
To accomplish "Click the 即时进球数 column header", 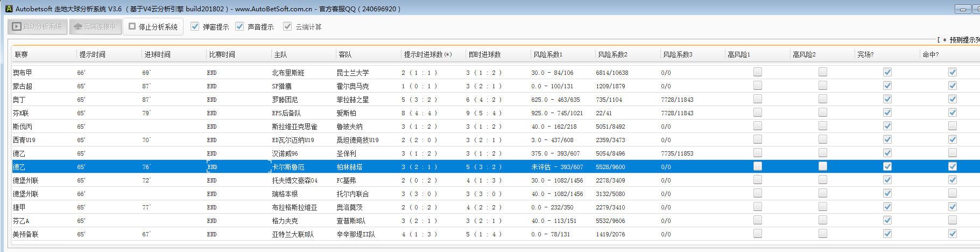I will 484,54.
